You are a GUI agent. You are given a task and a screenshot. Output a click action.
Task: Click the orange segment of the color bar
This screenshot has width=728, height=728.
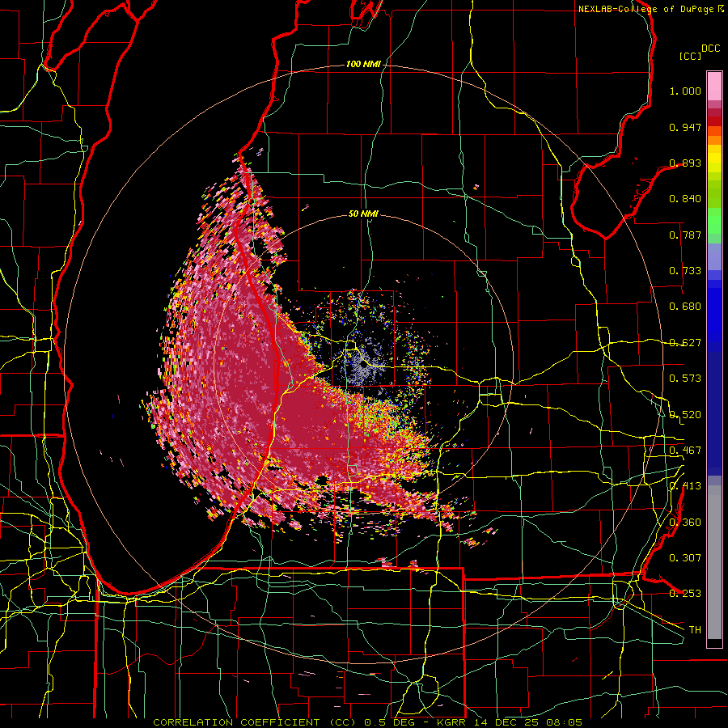point(714,140)
